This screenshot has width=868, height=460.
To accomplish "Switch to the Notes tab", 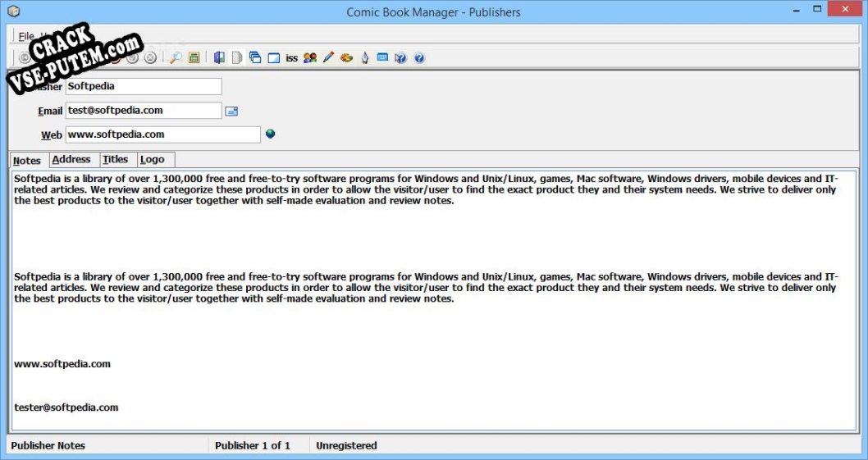I will [x=29, y=161].
